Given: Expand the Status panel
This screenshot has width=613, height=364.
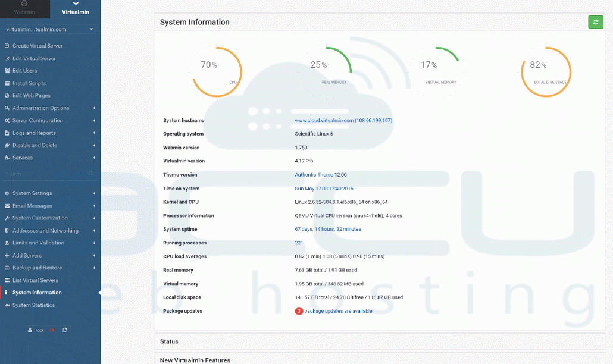Looking at the screenshot, I should point(379,341).
